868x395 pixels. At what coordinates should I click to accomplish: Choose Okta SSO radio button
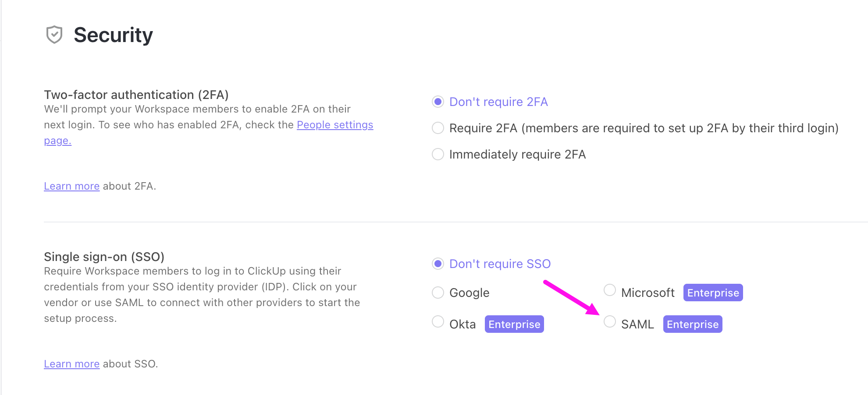coord(438,322)
